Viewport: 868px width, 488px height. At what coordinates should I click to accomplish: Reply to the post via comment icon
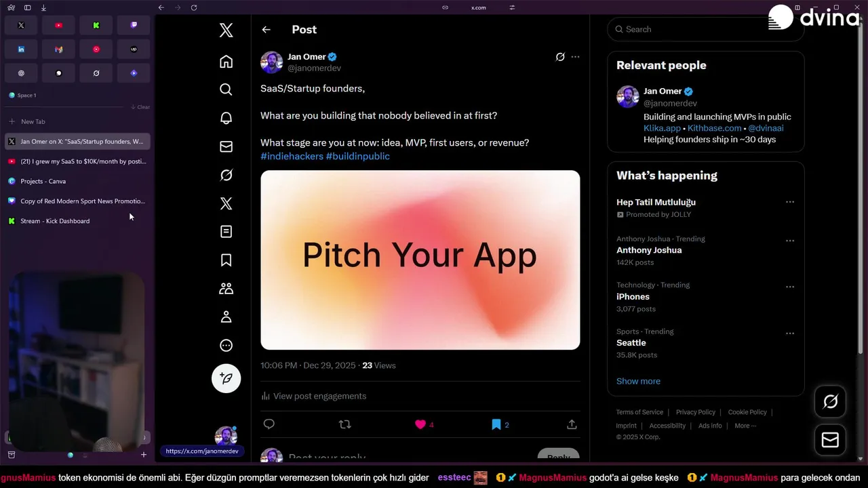click(269, 424)
